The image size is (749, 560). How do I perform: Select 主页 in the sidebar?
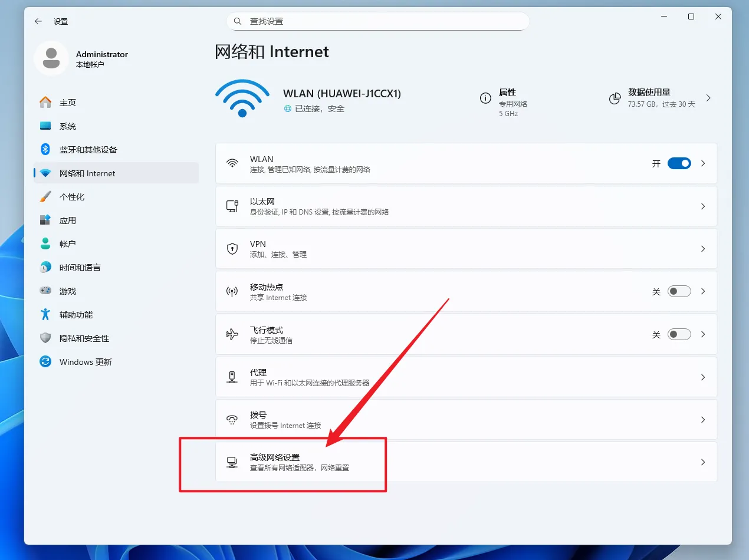click(116, 103)
